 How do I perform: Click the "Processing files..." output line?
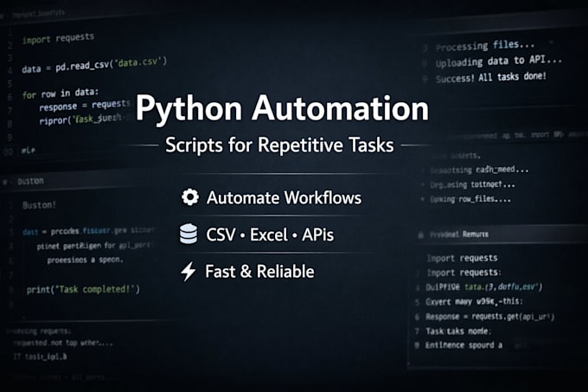[485, 46]
